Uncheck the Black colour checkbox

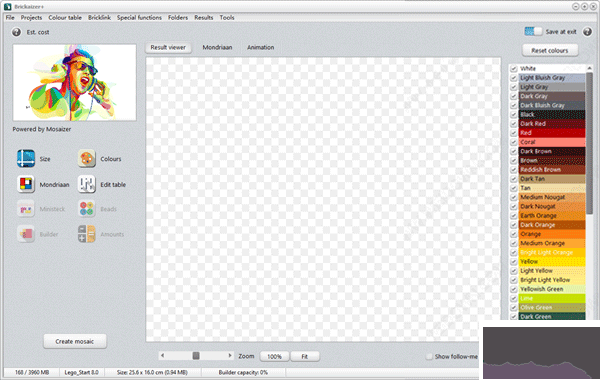(x=514, y=114)
